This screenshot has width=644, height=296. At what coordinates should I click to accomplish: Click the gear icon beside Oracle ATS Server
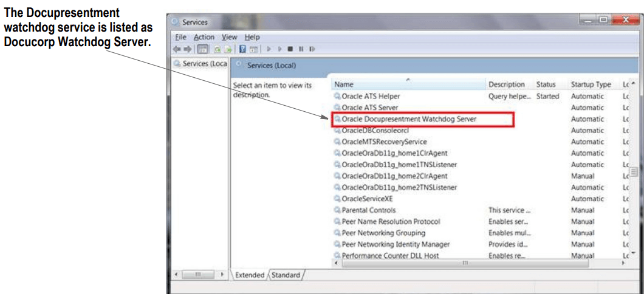tap(338, 108)
